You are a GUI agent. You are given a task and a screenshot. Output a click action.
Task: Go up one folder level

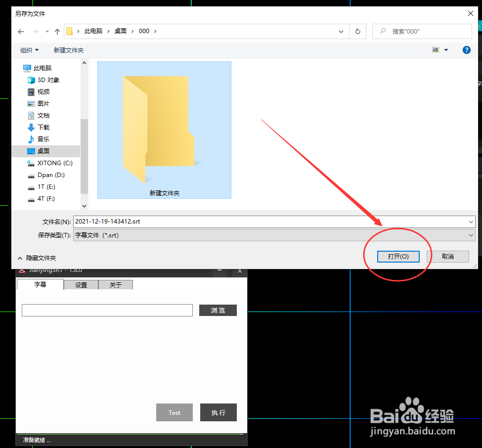pyautogui.click(x=57, y=31)
